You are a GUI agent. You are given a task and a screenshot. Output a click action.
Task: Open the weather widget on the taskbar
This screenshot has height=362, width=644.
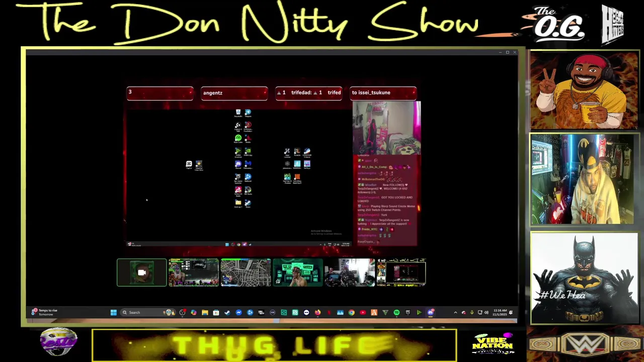[x=45, y=312]
